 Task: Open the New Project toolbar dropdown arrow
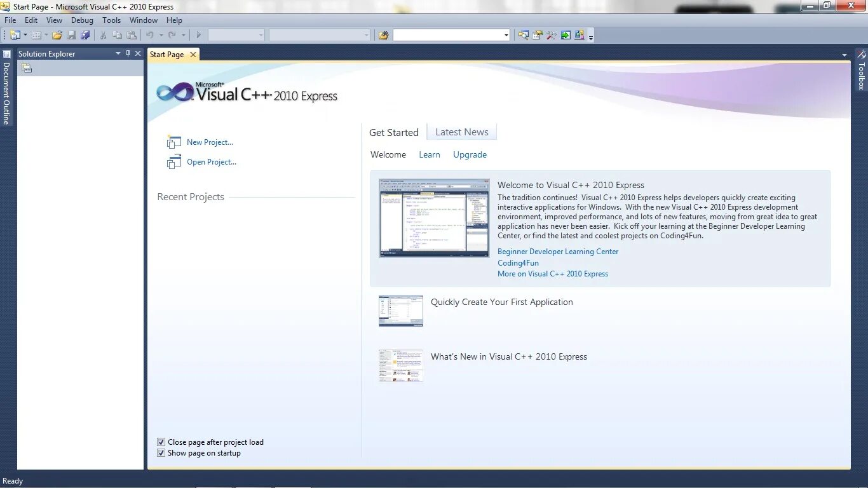pyautogui.click(x=25, y=36)
